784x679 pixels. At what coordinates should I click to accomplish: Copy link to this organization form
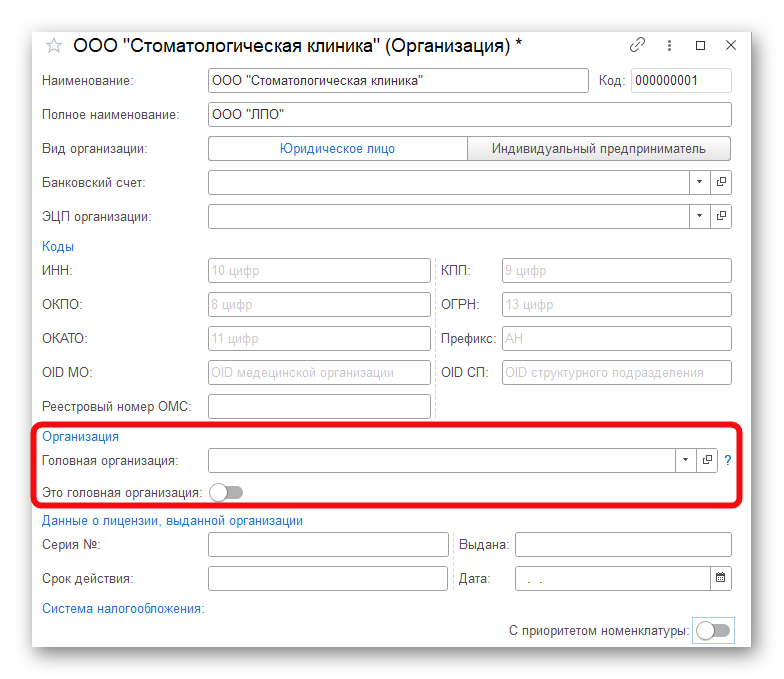click(x=637, y=45)
